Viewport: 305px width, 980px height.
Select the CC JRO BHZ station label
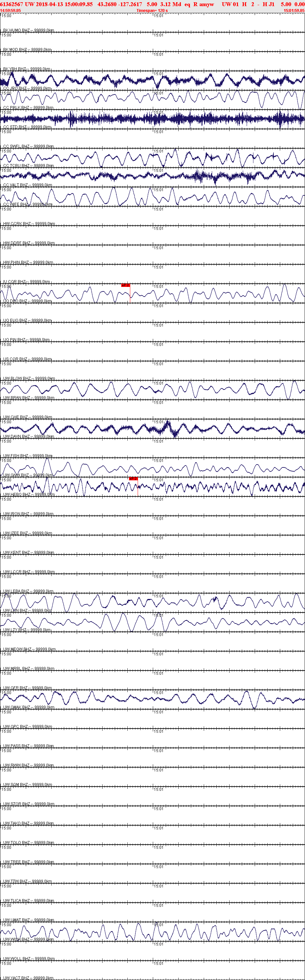[x=27, y=88]
